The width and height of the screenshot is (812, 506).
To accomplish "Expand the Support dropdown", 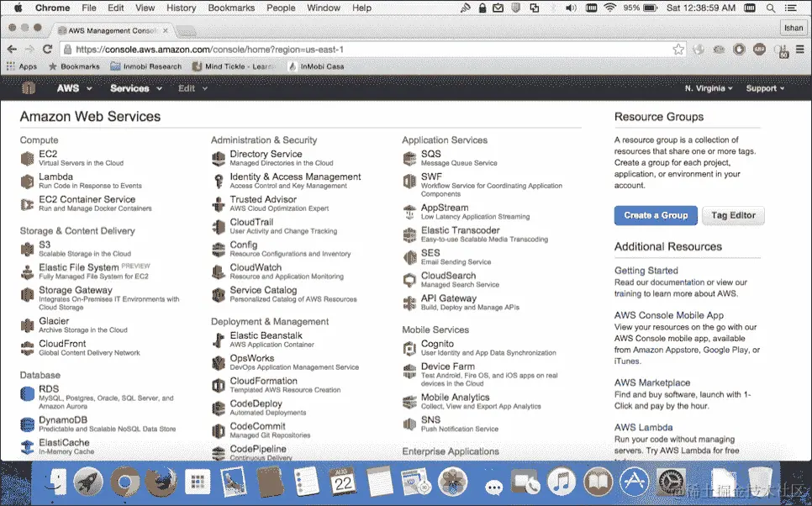I will [x=765, y=88].
